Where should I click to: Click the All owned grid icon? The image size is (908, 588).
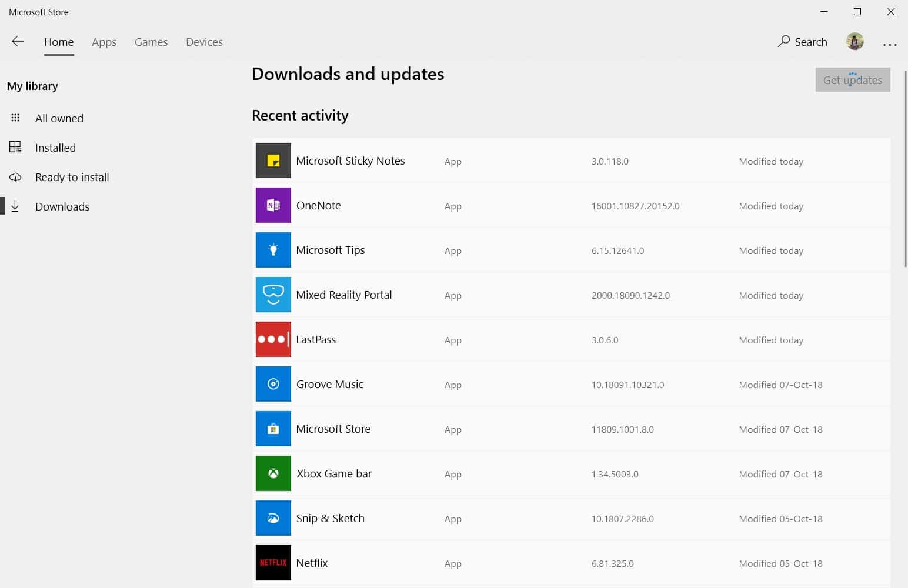coord(15,118)
